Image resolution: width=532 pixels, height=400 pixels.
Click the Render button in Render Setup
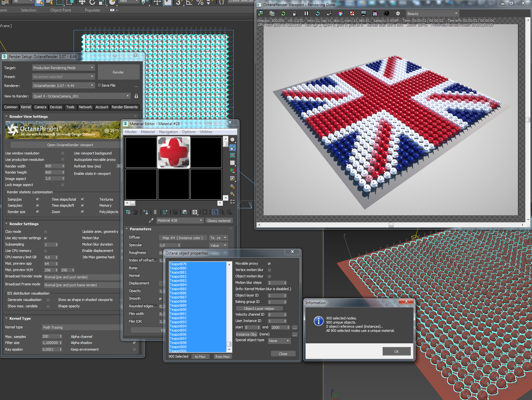118,72
